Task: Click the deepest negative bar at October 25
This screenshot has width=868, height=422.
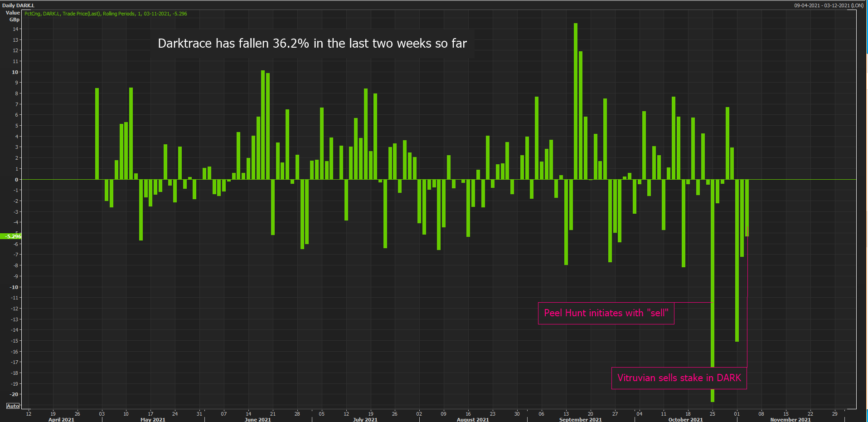Action: [x=713, y=290]
